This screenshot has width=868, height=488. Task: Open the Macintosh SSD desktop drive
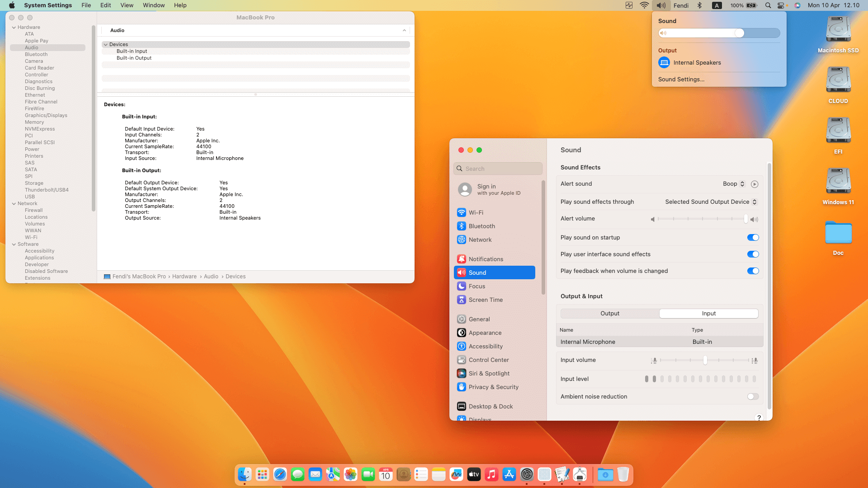tap(838, 35)
